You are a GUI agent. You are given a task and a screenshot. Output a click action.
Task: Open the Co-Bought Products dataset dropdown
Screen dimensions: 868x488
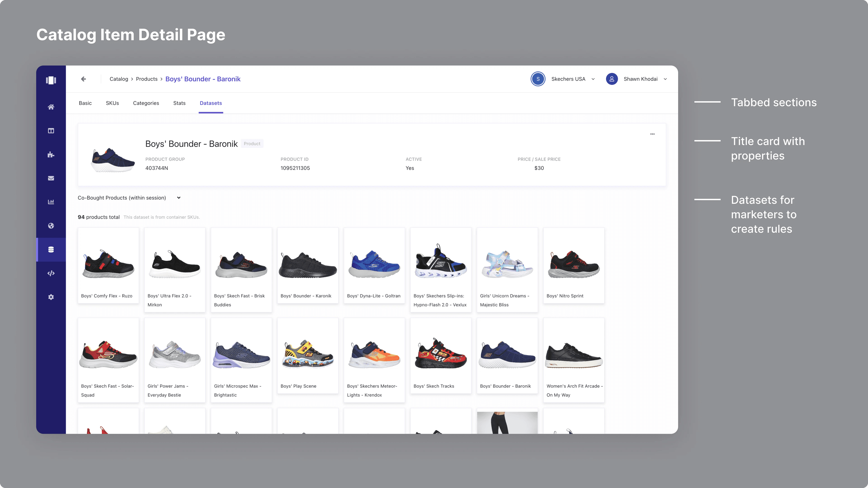(129, 198)
